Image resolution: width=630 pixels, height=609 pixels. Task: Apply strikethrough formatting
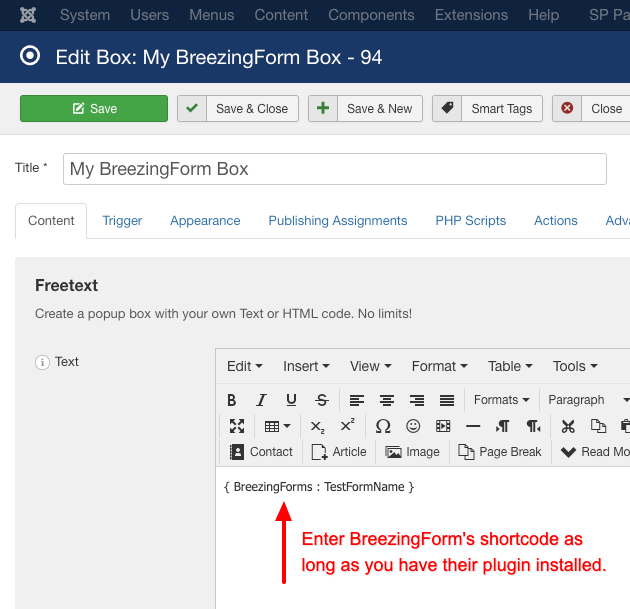(321, 400)
